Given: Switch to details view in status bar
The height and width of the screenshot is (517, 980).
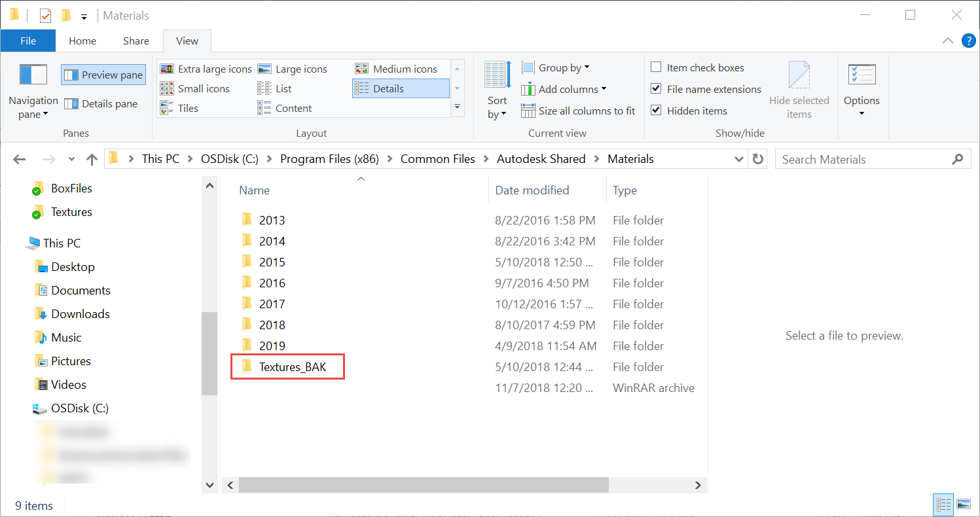Looking at the screenshot, I should (x=943, y=505).
